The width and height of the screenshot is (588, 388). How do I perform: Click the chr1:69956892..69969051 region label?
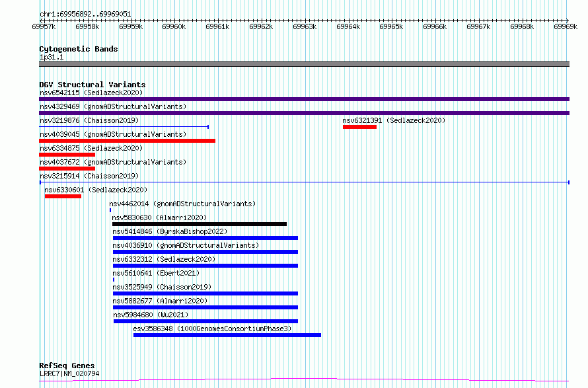tap(85, 14)
